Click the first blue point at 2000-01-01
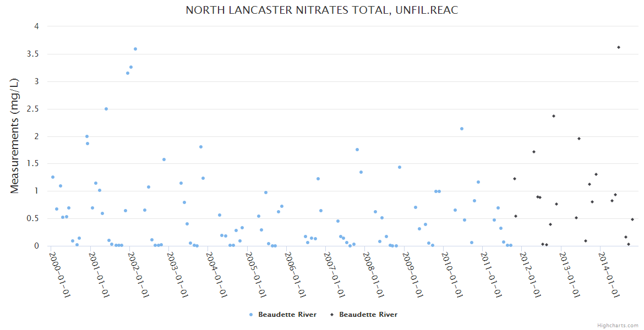Screen dimensions: 644x330 (53, 177)
